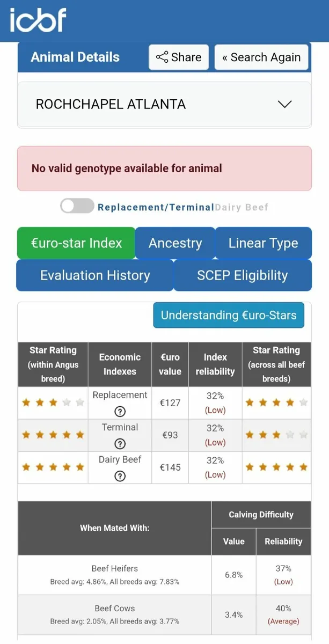
Task: Open the ROCHCHAPEL ATLANTA animal selector
Action: click(111, 104)
